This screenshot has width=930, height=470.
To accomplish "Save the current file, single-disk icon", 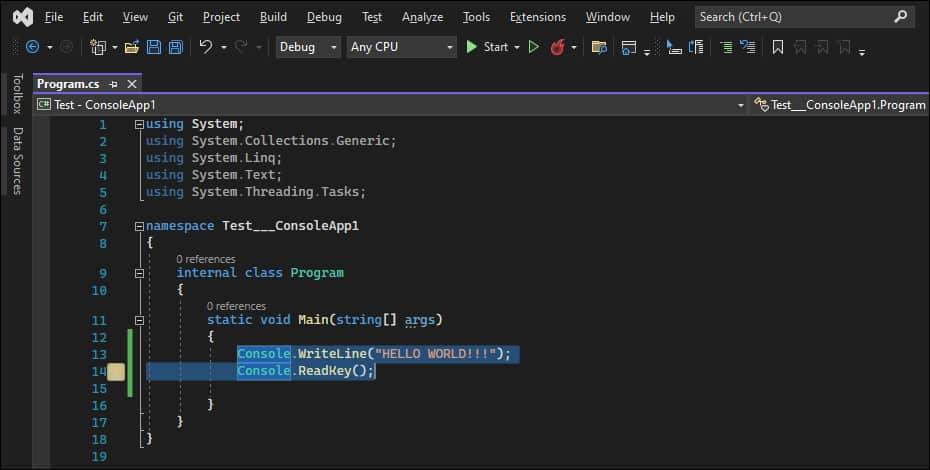I will 154,47.
